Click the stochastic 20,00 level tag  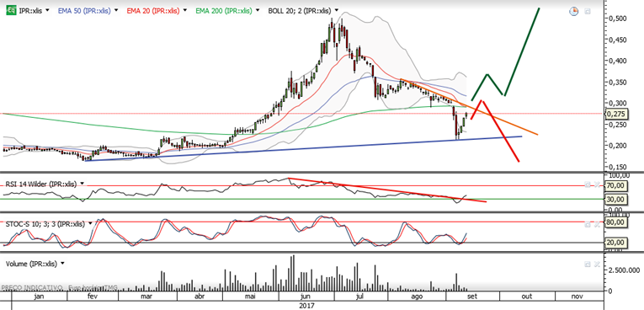coord(615,243)
